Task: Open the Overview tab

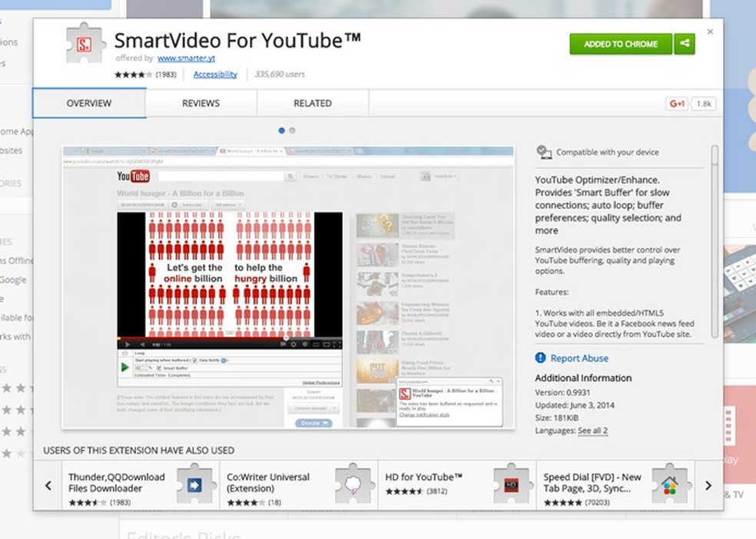Action: point(89,103)
